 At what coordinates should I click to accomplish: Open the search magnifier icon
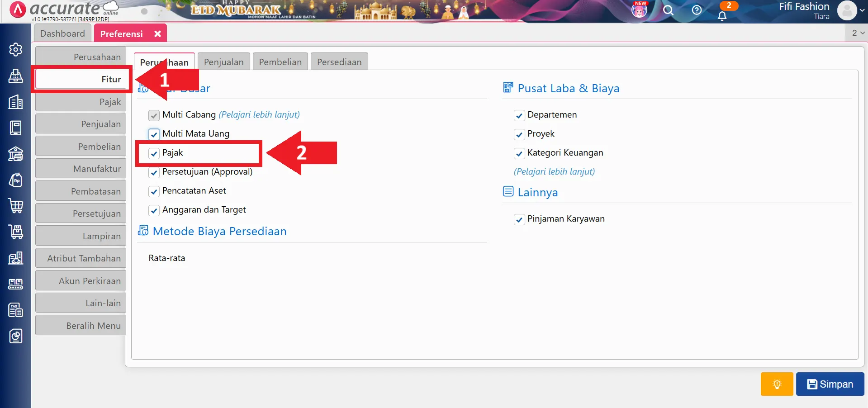(x=668, y=10)
